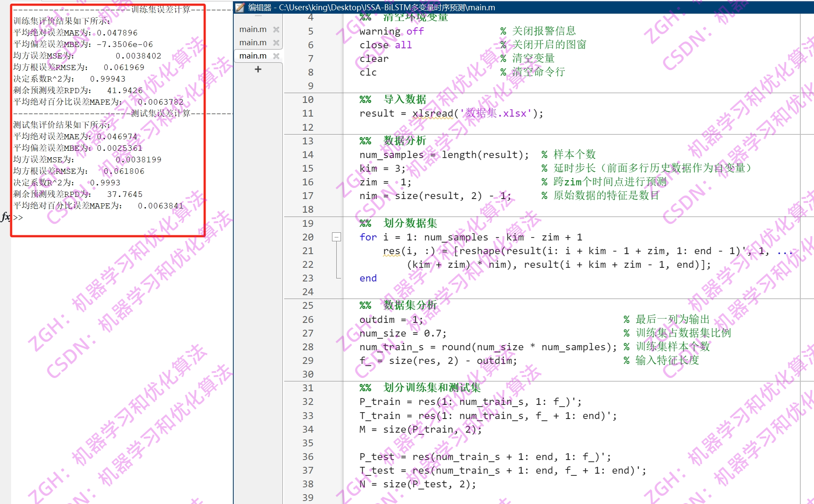Switch to the middle main.m tab

253,43
